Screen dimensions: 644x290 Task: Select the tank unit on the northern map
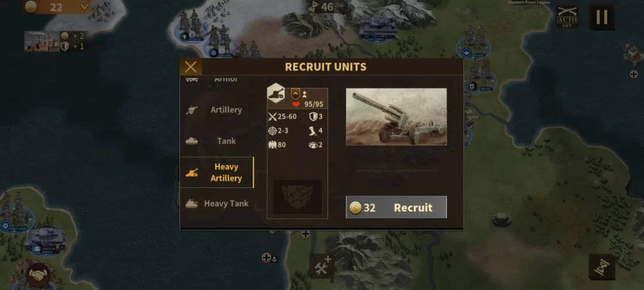pyautogui.click(x=378, y=28)
